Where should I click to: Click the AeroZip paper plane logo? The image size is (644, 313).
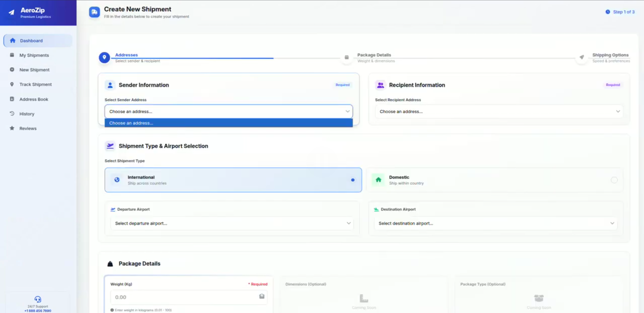coord(11,12)
